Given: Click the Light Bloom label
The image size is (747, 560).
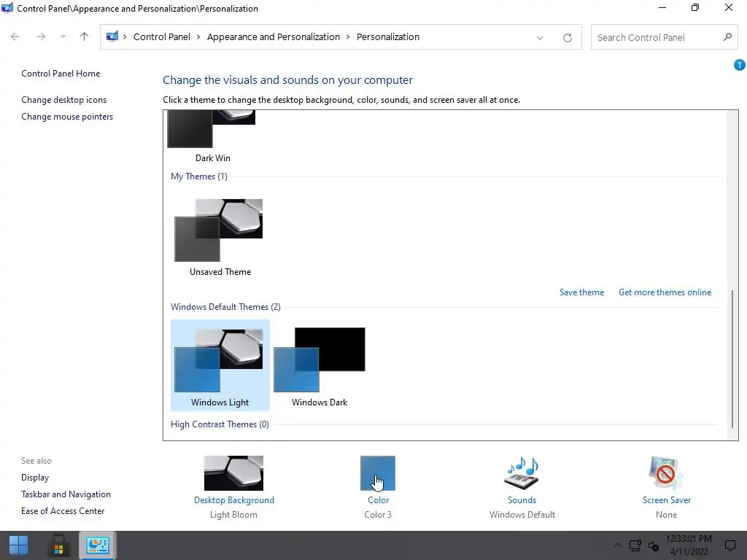Looking at the screenshot, I should coord(233,515).
